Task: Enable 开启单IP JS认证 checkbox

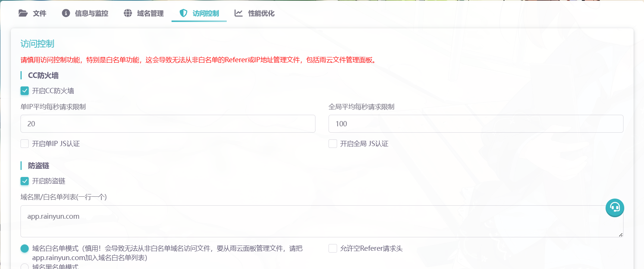Action: (x=25, y=144)
